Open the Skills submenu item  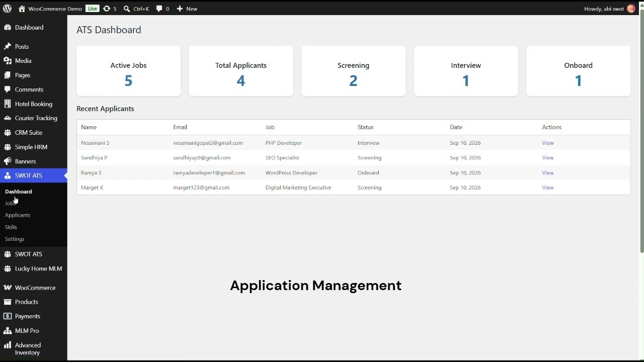11,227
